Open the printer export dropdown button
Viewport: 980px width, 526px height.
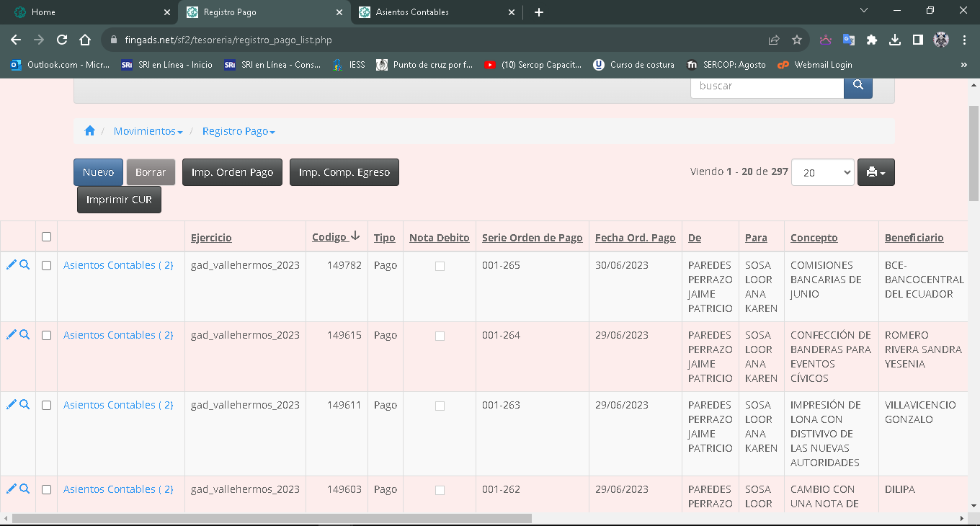pyautogui.click(x=876, y=173)
